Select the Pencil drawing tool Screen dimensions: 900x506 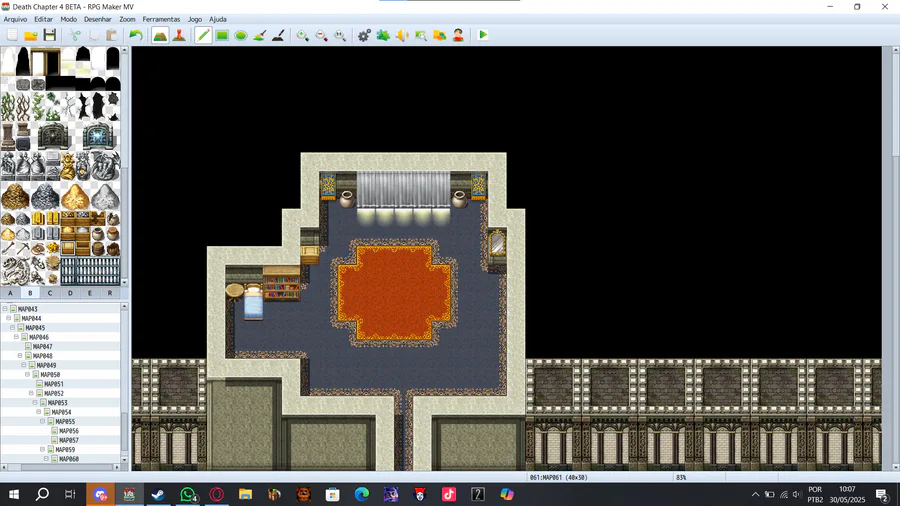[203, 35]
